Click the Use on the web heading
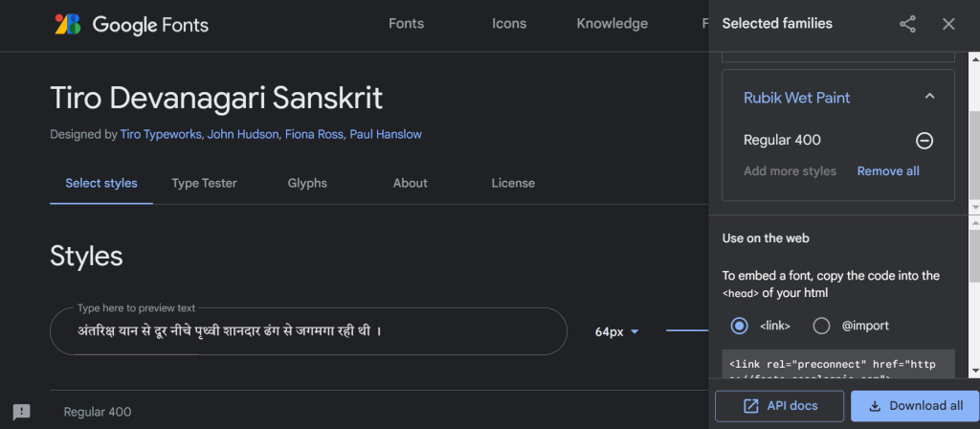Viewport: 980px width, 429px height. (766, 238)
